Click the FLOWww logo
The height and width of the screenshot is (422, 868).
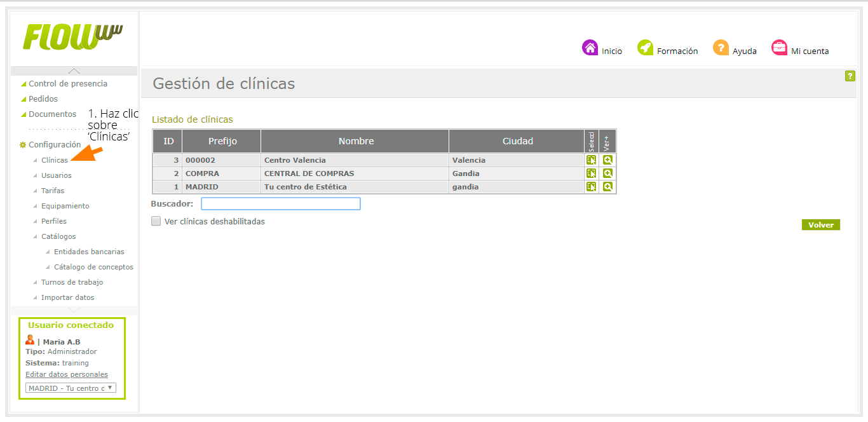[72, 37]
